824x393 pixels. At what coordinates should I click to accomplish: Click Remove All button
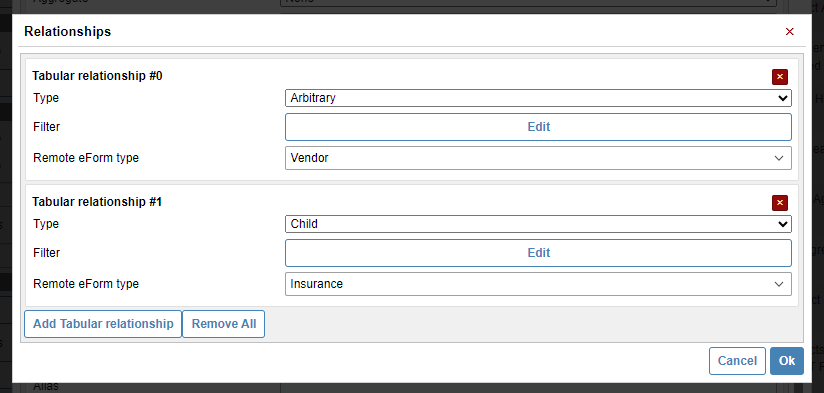pyautogui.click(x=224, y=324)
